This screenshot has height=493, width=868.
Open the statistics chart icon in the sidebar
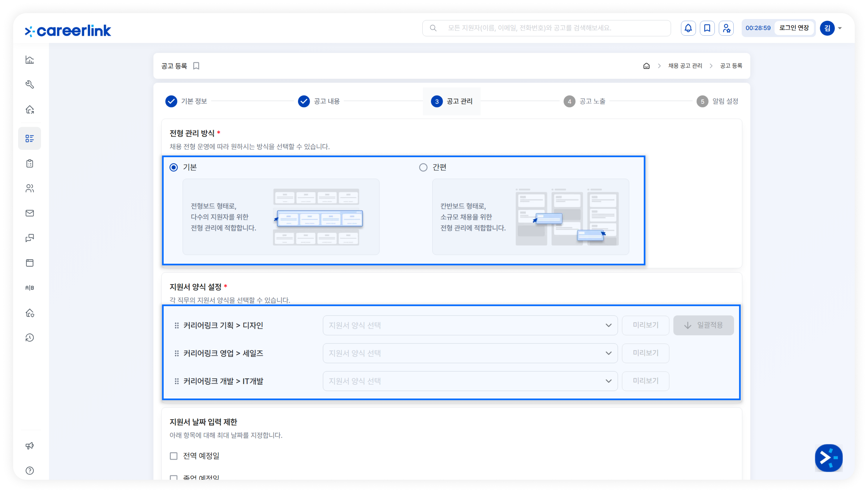[x=30, y=60]
